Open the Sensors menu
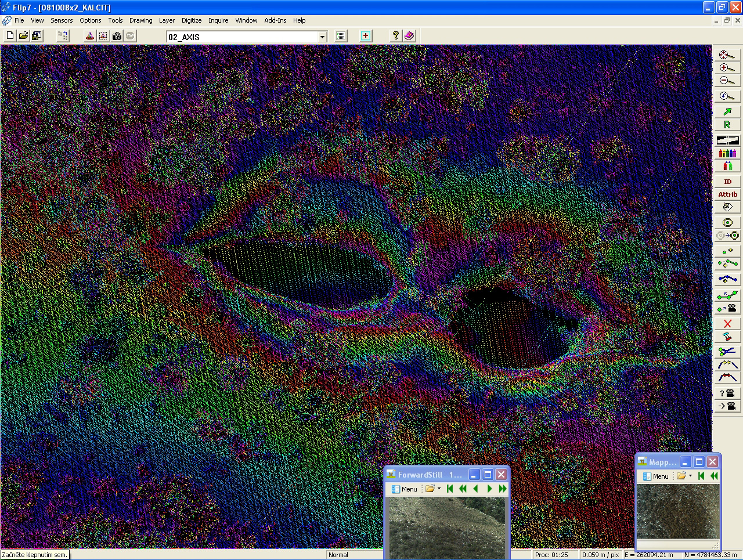The image size is (743, 560). [62, 20]
